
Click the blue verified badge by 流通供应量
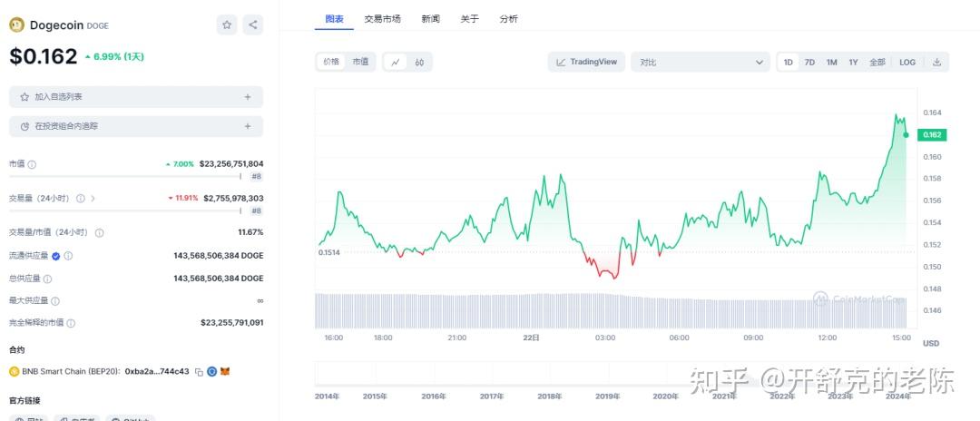tap(55, 256)
